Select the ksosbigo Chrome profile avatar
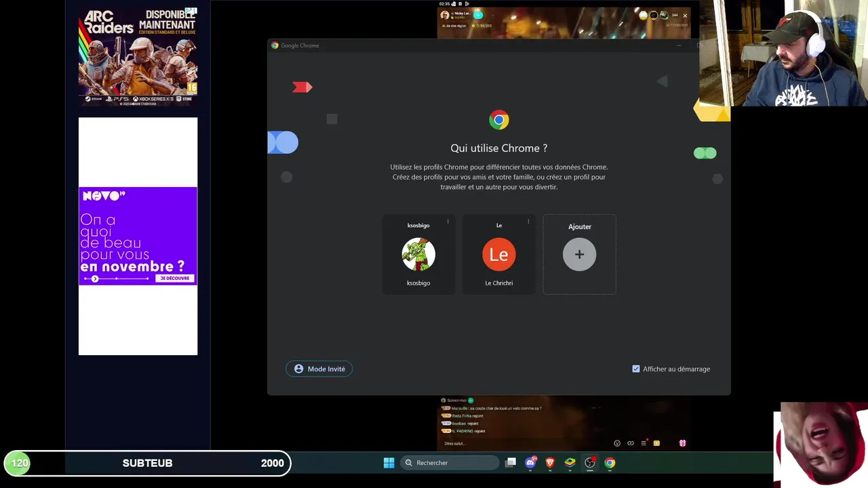The image size is (868, 488). coord(418,254)
